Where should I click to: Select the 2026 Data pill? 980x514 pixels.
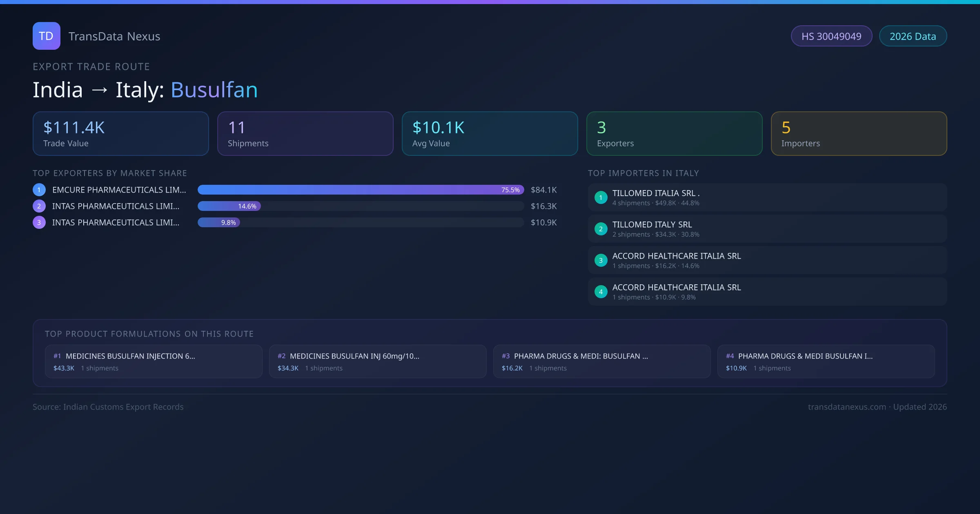tap(913, 36)
